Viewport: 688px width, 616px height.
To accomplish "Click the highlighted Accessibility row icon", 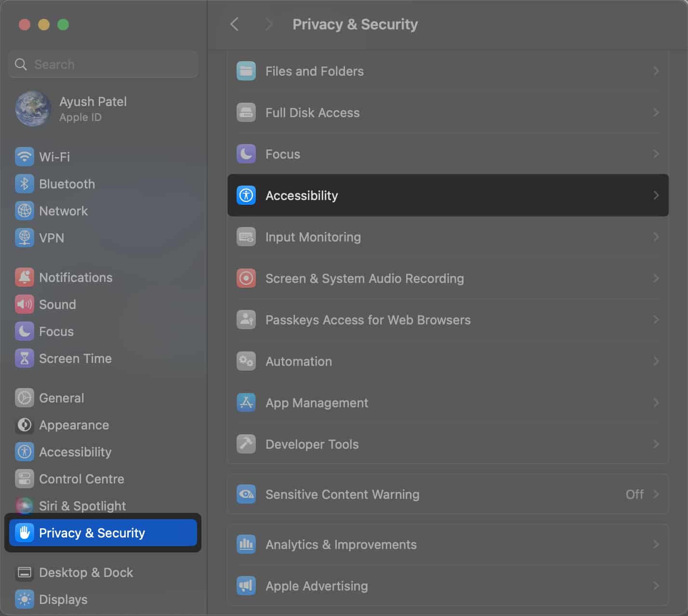I will (246, 195).
